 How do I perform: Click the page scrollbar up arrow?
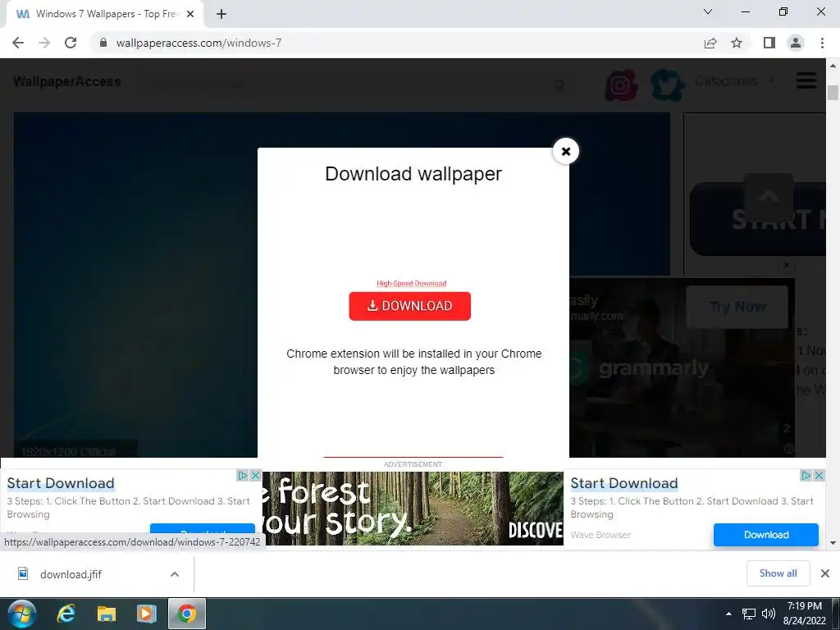pos(833,66)
